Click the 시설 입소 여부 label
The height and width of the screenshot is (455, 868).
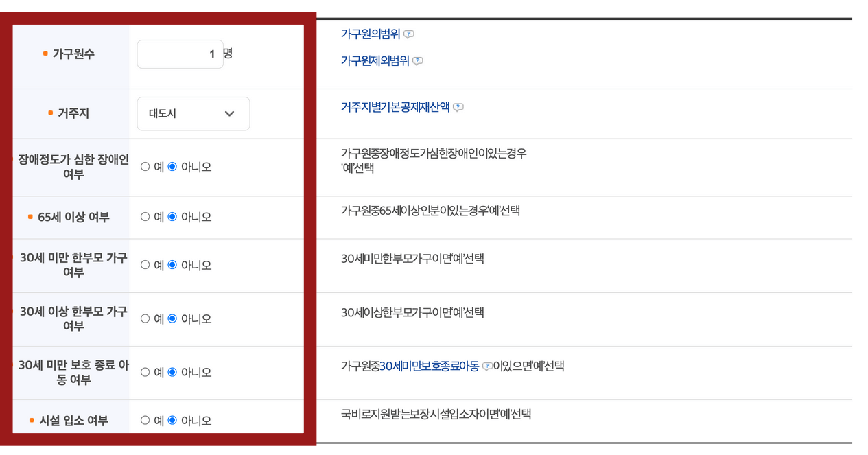pyautogui.click(x=73, y=420)
